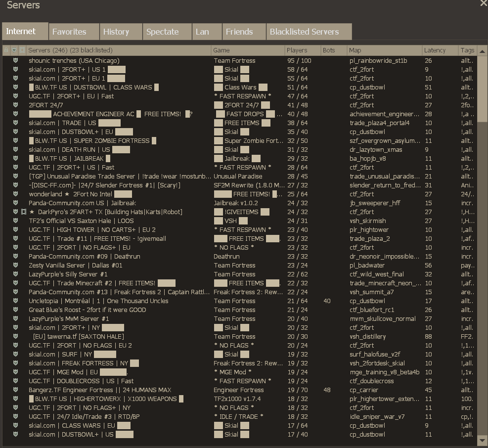Image resolution: width=488 pixels, height=448 pixels.
Task: Click shield icon on UGC.TF Idle/Trade #3 row
Action: point(15,416)
